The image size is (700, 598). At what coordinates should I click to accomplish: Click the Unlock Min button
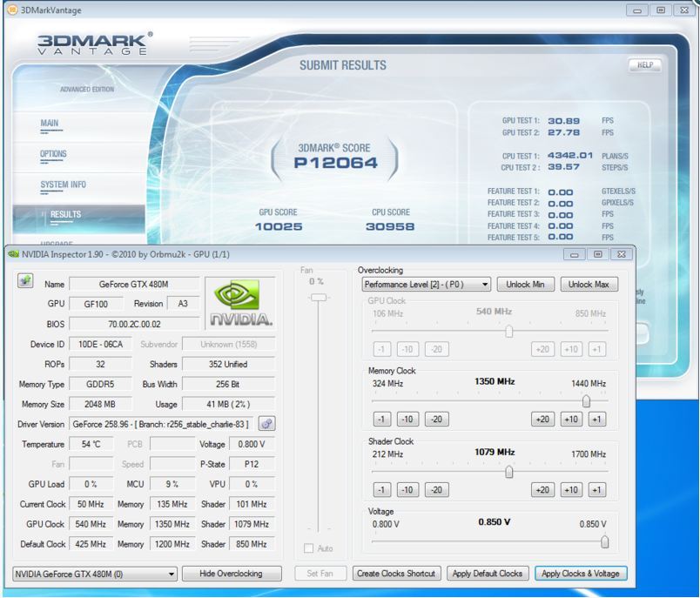(x=525, y=285)
